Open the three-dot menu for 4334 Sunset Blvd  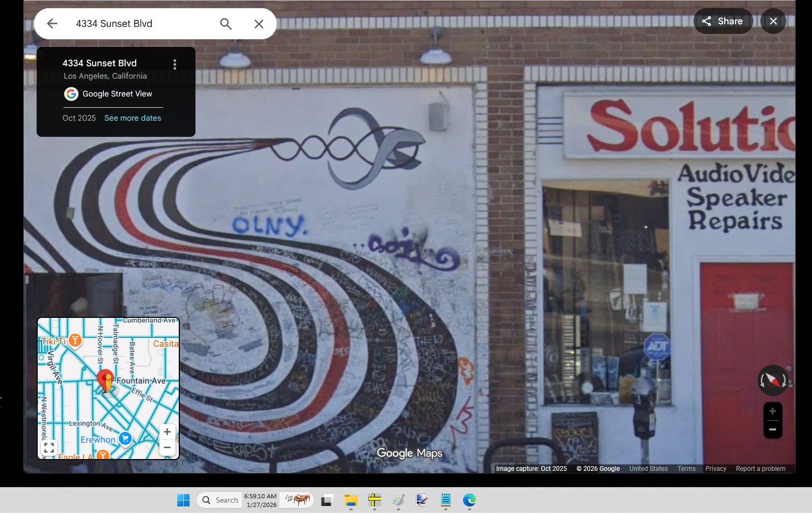[174, 65]
